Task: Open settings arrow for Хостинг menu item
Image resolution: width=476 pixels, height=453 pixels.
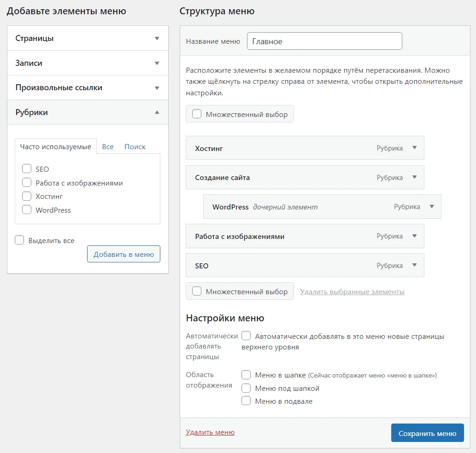Action: pyautogui.click(x=414, y=148)
